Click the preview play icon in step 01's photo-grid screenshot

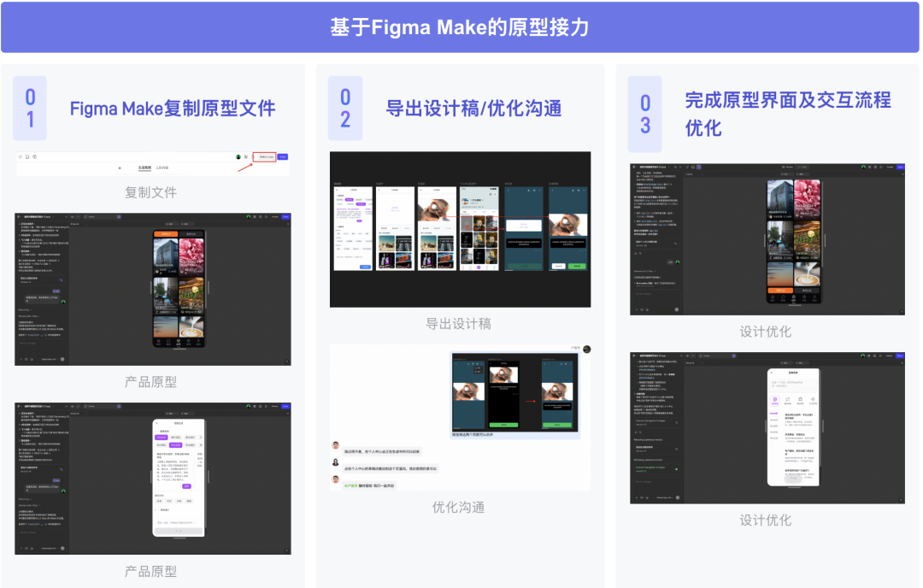(x=266, y=216)
